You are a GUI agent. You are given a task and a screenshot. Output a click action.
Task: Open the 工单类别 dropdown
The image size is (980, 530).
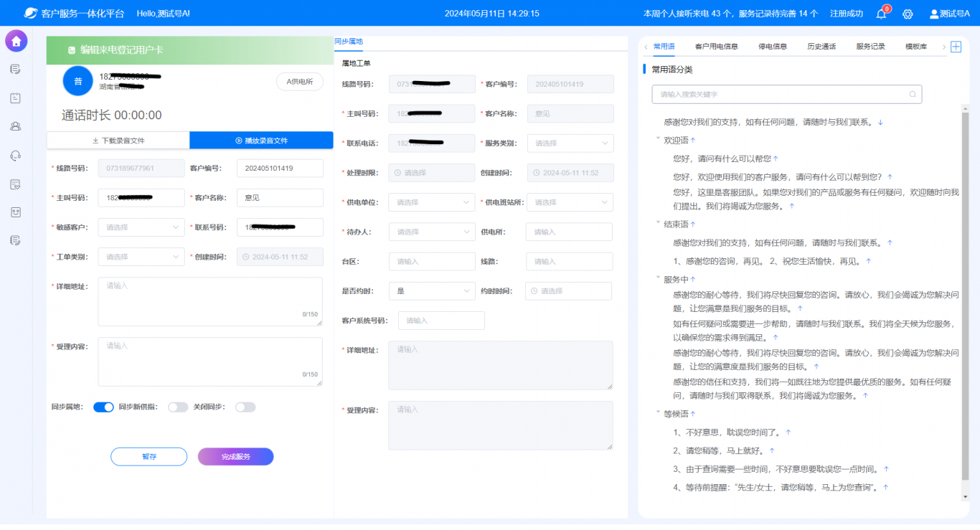click(x=141, y=257)
